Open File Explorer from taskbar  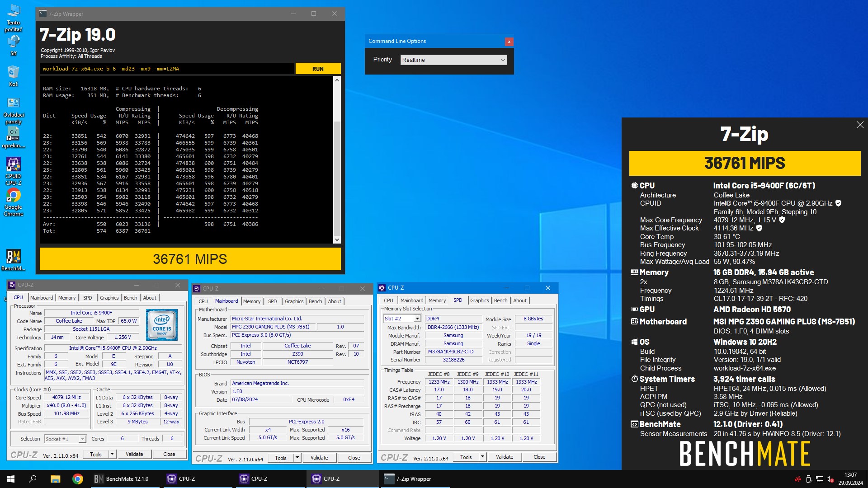pos(55,479)
